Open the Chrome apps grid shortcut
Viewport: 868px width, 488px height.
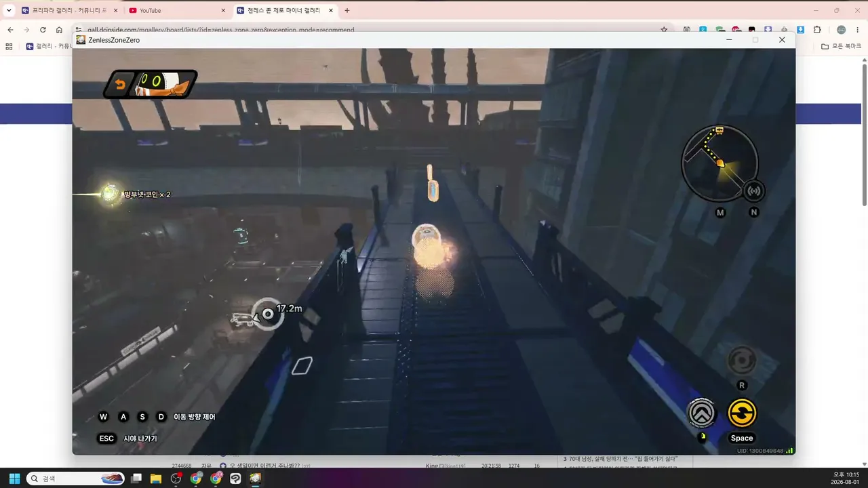point(9,46)
